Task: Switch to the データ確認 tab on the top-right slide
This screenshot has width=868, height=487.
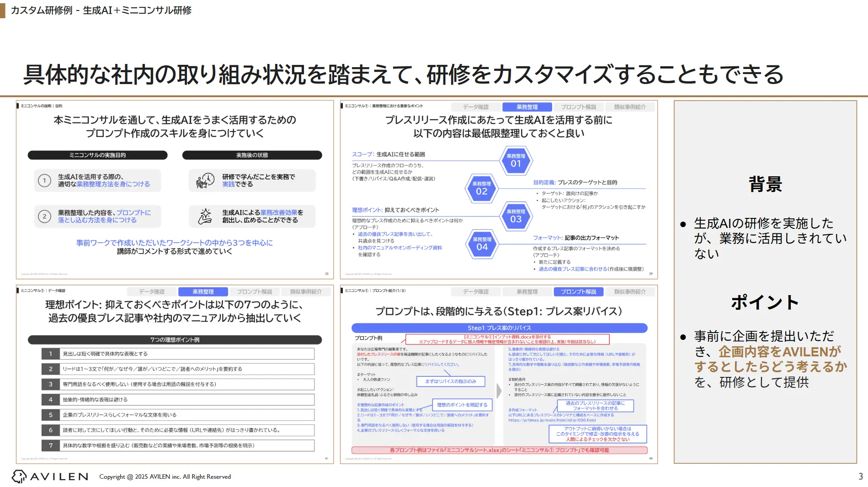Action: [475, 106]
